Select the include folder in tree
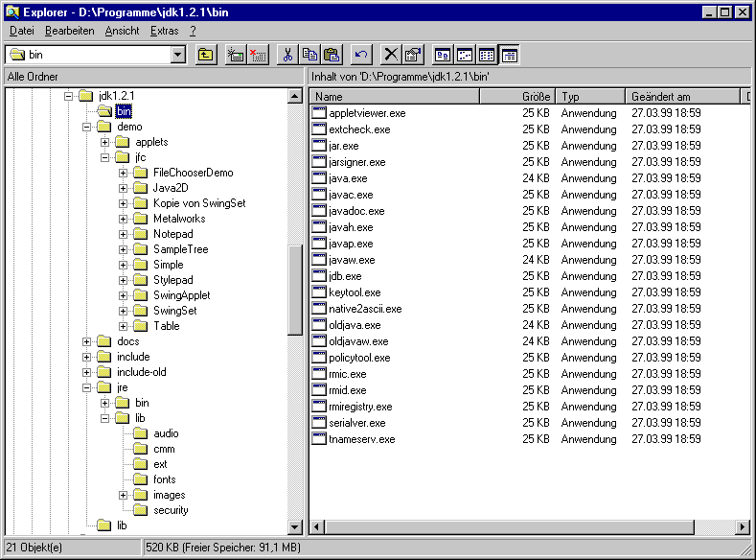Viewport: 756px width, 560px height. click(x=133, y=357)
